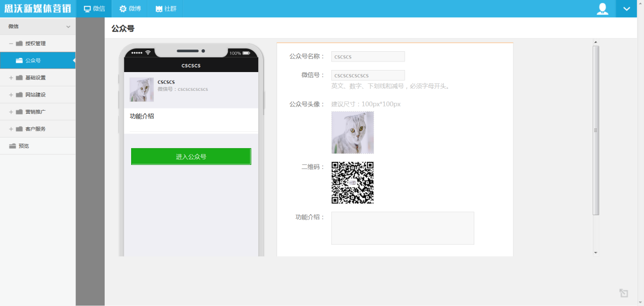Open the top-right chevron dropdown menu
This screenshot has height=306, width=644.
[626, 9]
